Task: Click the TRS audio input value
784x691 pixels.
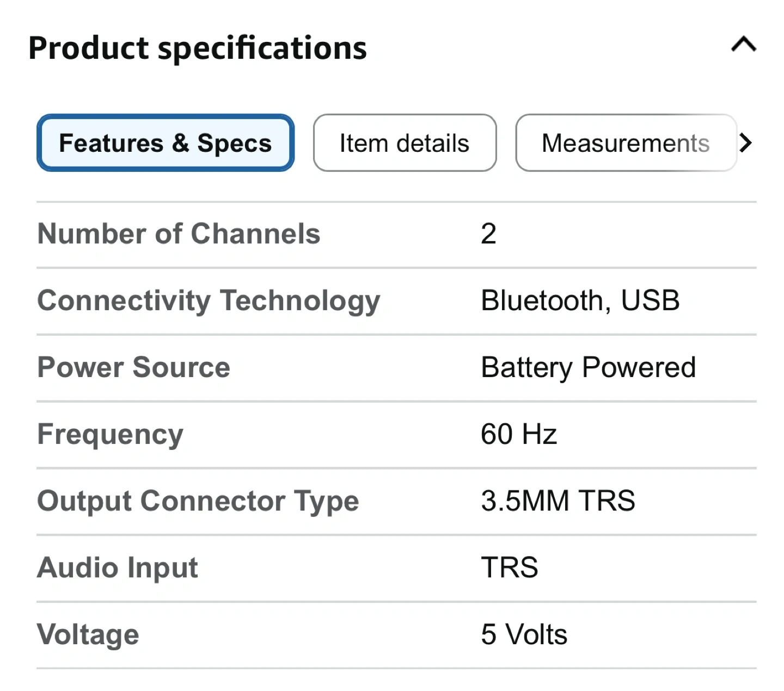Action: 510,567
